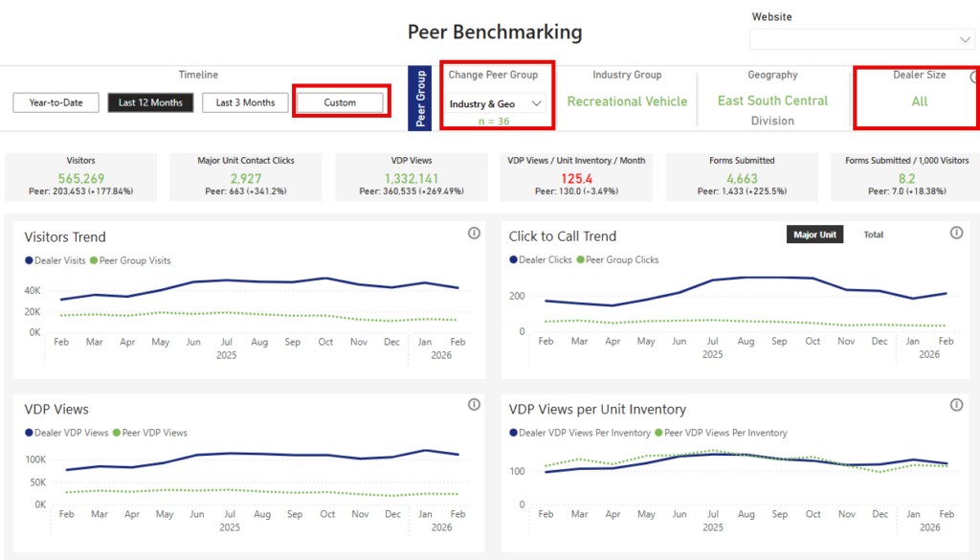The width and height of the screenshot is (980, 560).
Task: Click Dealer VDP Views Per Inventory legend swatch
Action: (x=514, y=433)
